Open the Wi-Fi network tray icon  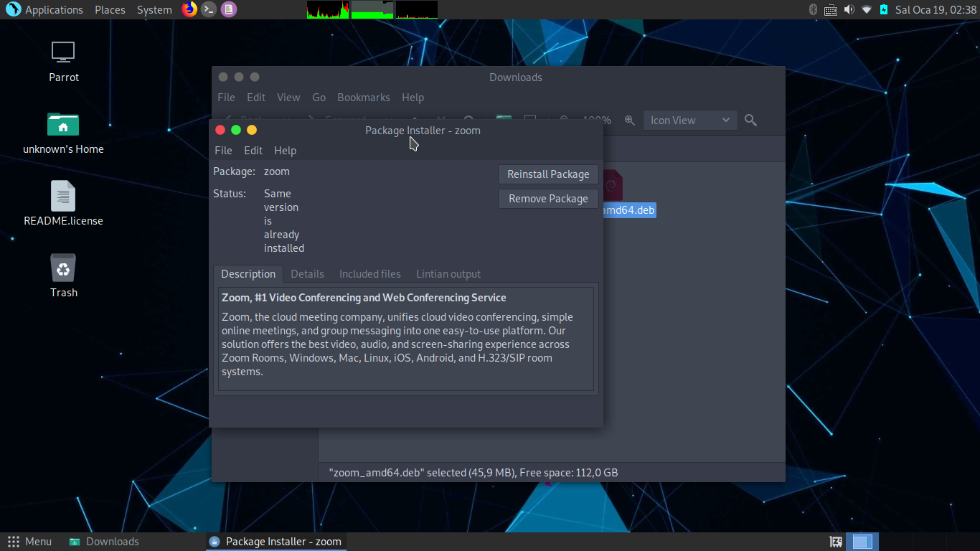click(867, 9)
